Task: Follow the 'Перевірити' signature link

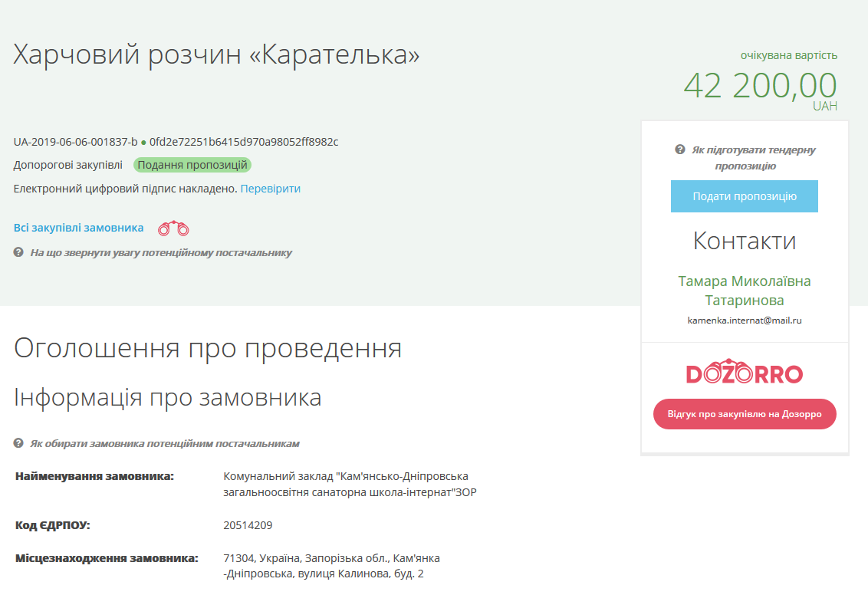Action: tap(270, 189)
